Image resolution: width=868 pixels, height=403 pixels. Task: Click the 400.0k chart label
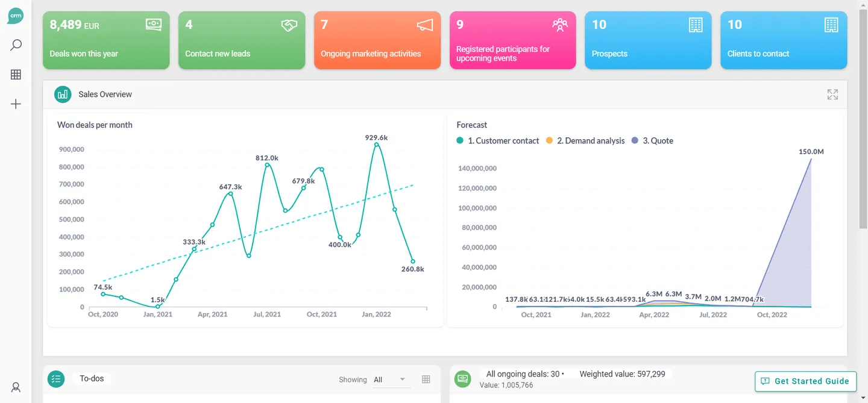coord(340,245)
